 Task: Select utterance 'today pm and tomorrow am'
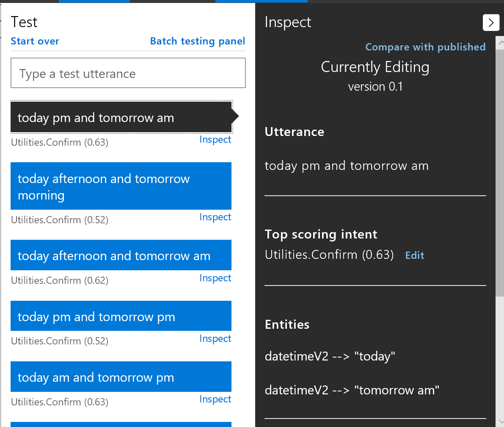tap(121, 117)
